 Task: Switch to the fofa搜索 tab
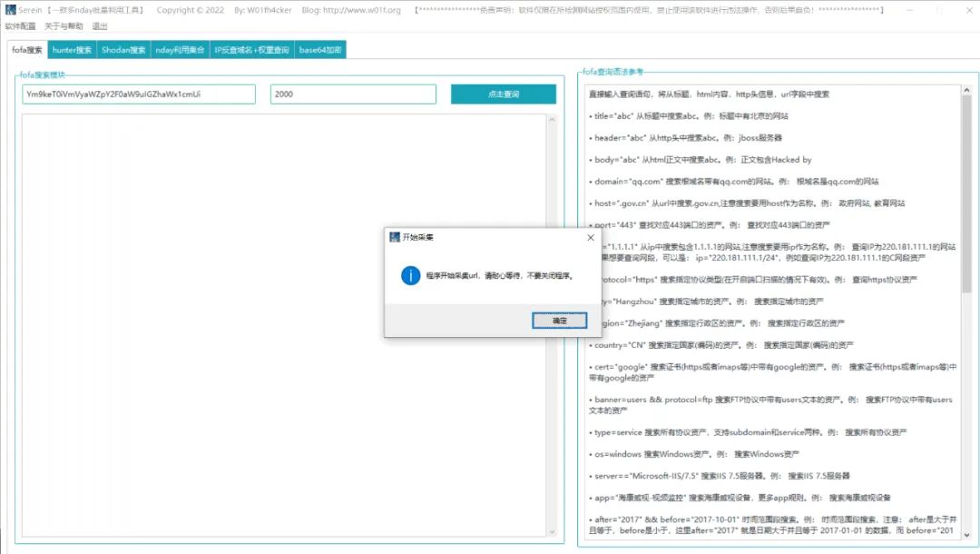27,50
